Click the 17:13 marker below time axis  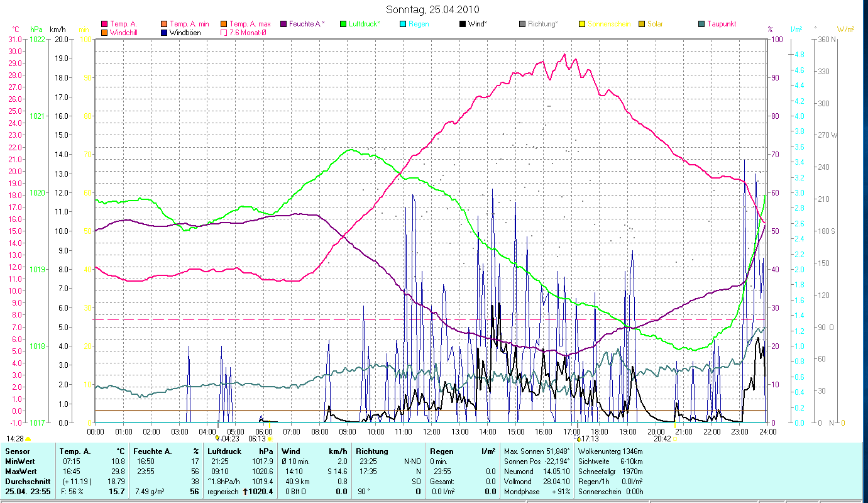589,439
